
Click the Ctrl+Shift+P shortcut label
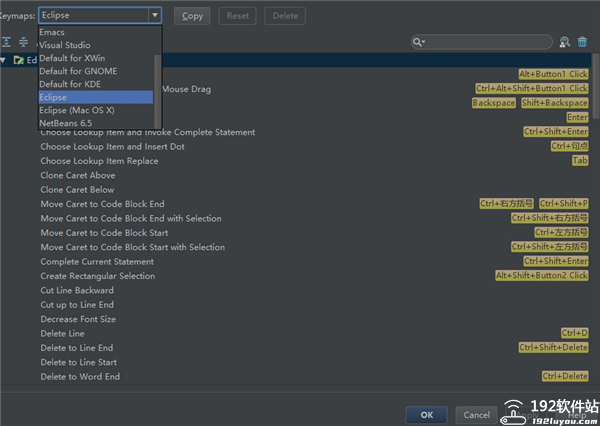pos(564,204)
